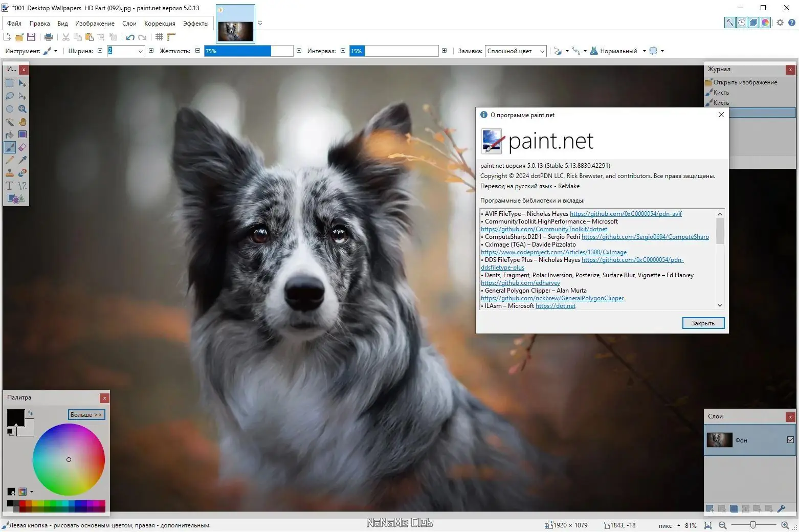Screen dimensions: 799x532
Task: Click the Undo arrow in the toolbar
Action: click(x=130, y=37)
